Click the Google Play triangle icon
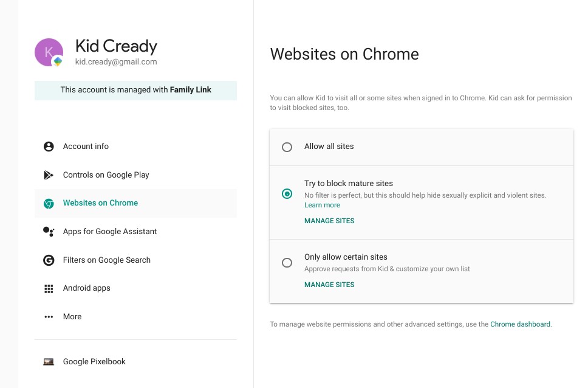Screen dimensions: 588x388 (49, 175)
